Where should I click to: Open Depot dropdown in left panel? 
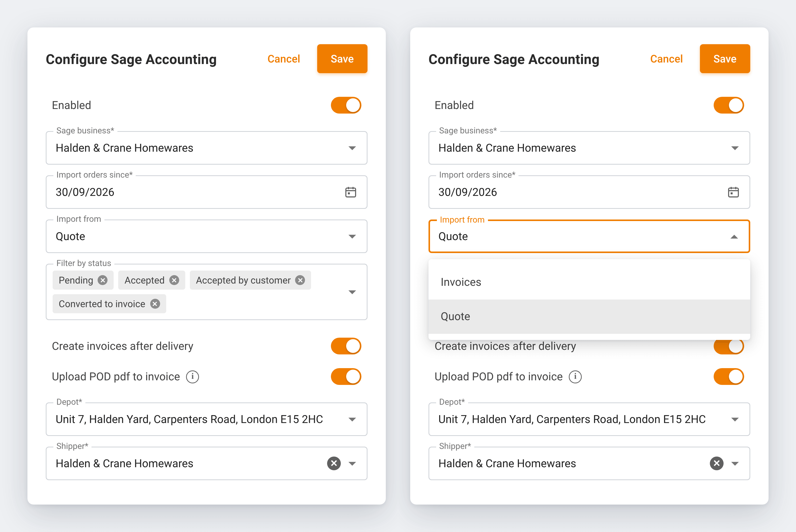tap(207, 419)
